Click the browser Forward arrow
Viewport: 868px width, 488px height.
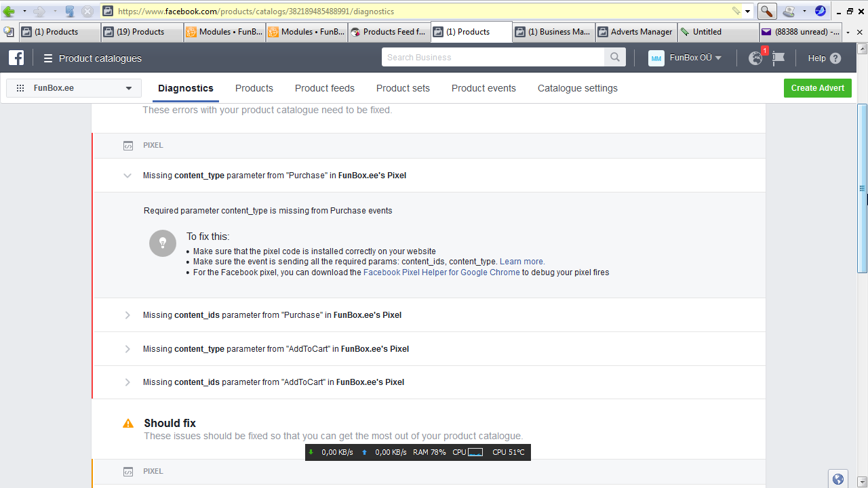(39, 12)
